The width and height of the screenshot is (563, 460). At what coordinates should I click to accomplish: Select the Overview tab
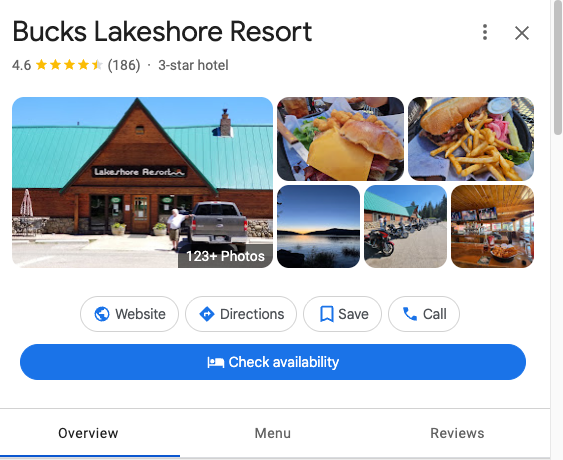click(x=88, y=433)
